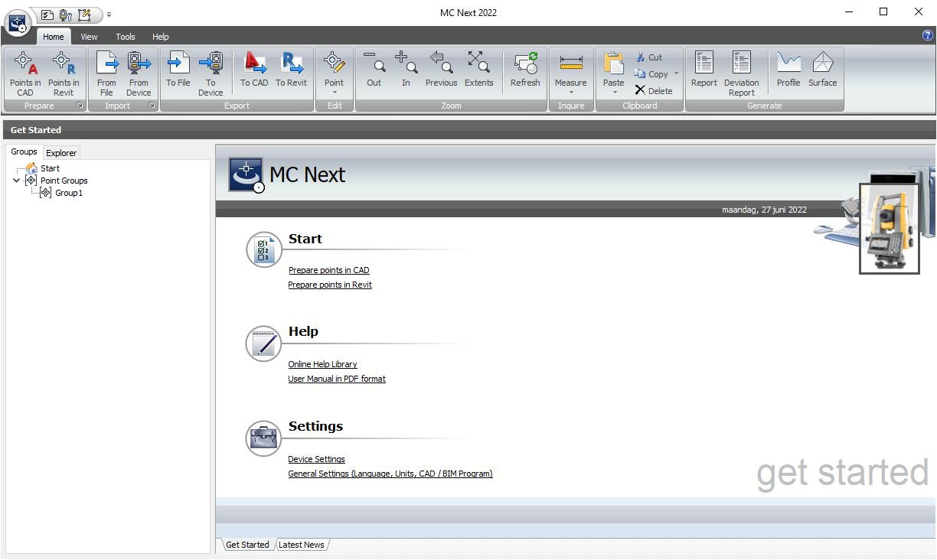Open the Measure dropdown arrow
The height and width of the screenshot is (560, 937).
click(571, 93)
